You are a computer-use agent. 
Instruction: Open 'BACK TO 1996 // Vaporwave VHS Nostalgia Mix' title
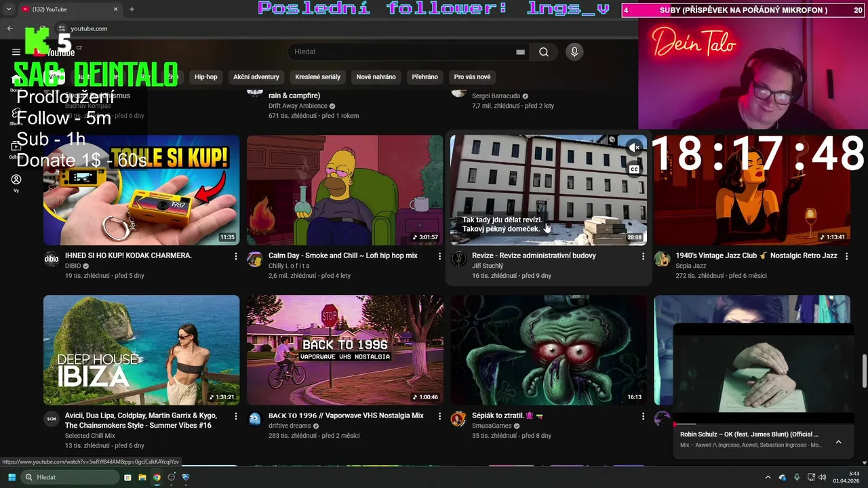click(x=346, y=415)
